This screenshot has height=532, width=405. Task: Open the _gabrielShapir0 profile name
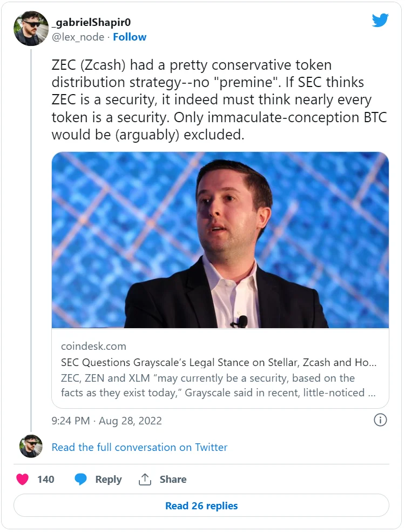click(x=91, y=23)
